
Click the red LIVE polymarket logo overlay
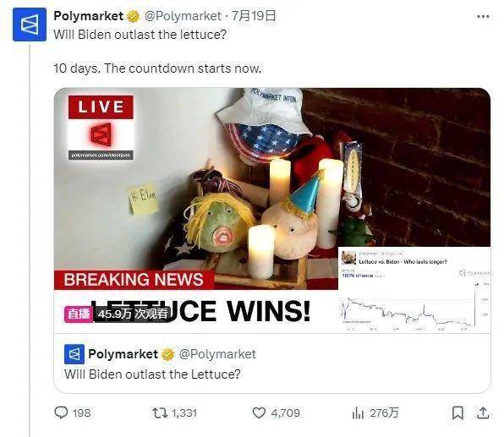101,128
